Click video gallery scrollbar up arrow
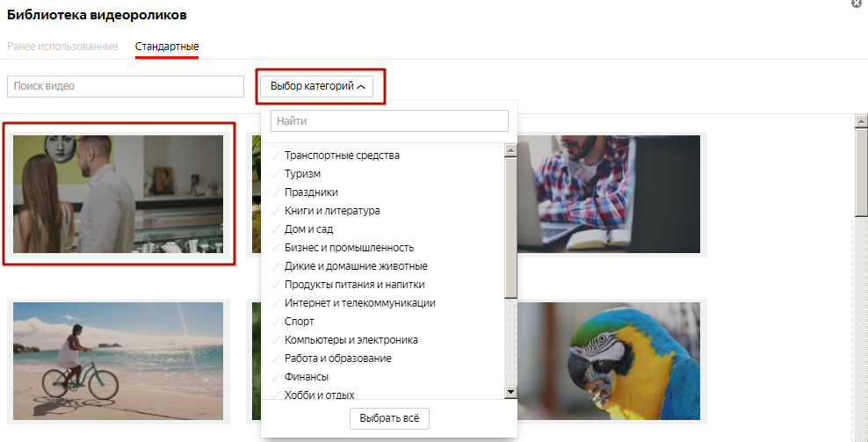 861,120
